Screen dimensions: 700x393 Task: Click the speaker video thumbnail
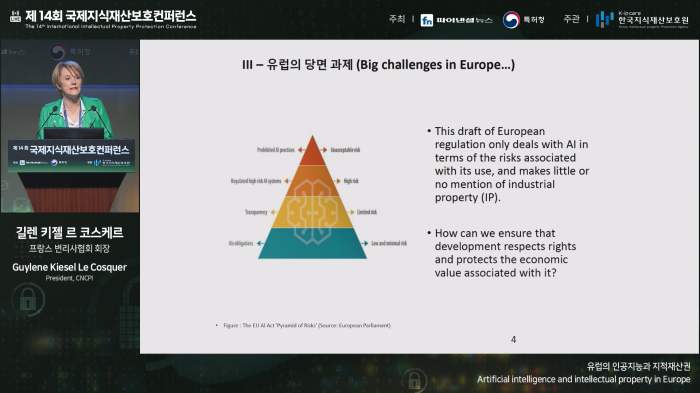tap(70, 126)
